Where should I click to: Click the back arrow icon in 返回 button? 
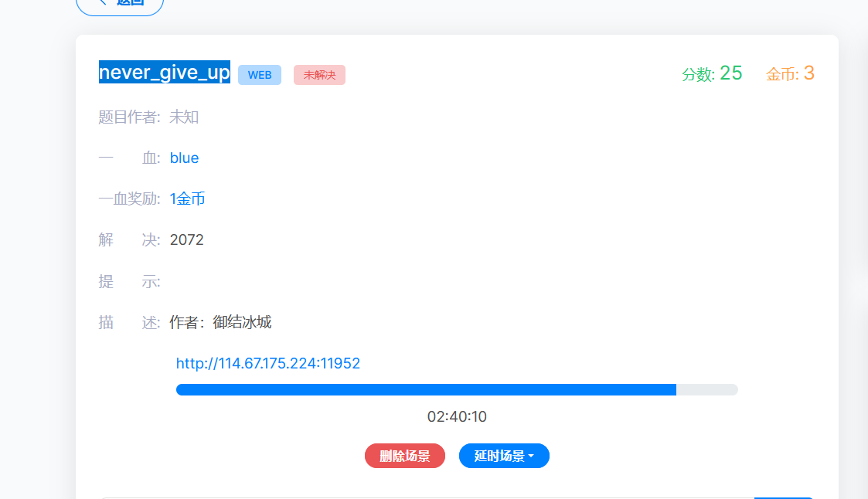101,3
